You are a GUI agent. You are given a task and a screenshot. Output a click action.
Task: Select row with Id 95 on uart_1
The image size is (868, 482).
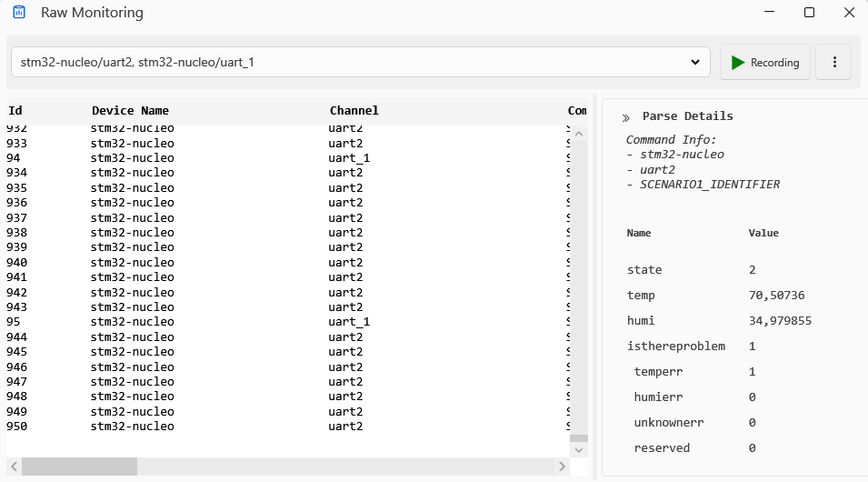(288, 322)
